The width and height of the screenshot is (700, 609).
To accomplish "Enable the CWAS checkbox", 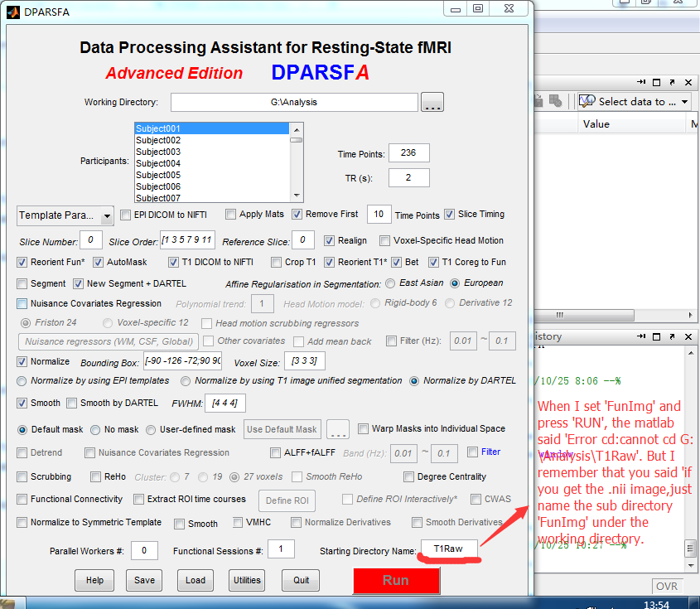I will point(476,499).
